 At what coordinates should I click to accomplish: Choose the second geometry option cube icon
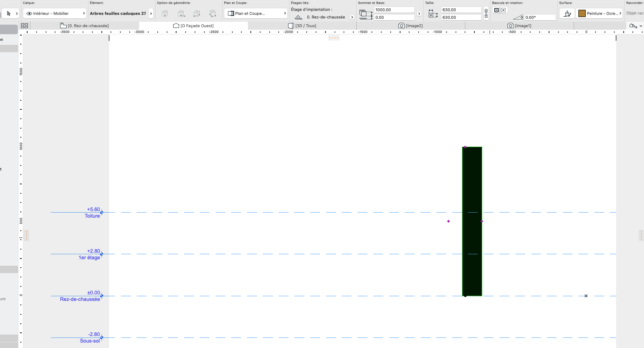click(x=181, y=13)
